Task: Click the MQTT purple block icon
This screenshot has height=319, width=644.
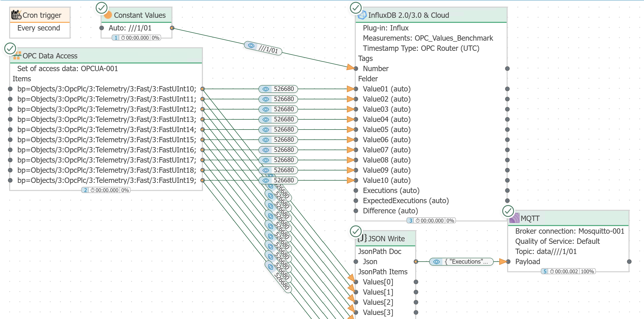Action: click(x=514, y=218)
